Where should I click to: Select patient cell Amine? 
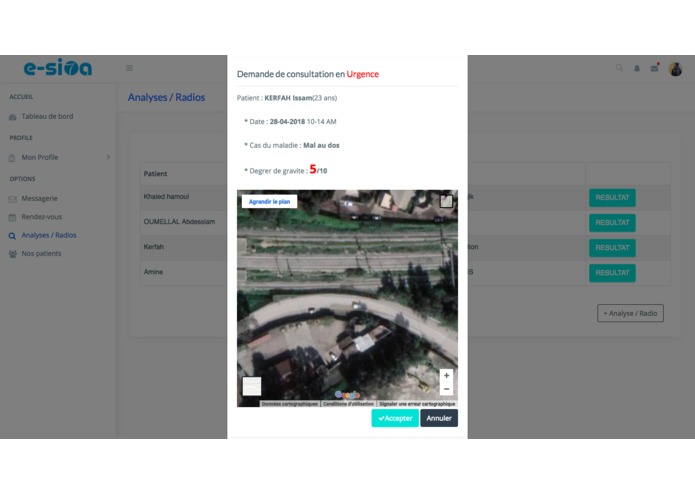[153, 272]
